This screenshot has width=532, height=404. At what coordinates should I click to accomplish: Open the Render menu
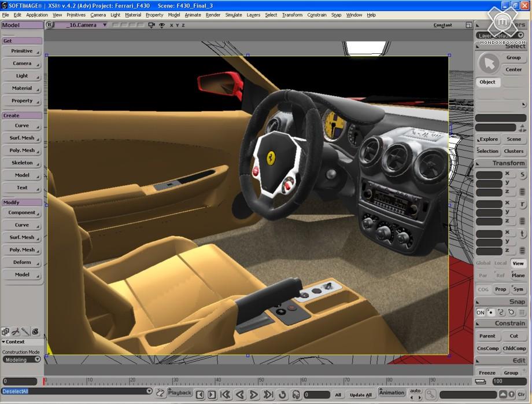(x=213, y=15)
